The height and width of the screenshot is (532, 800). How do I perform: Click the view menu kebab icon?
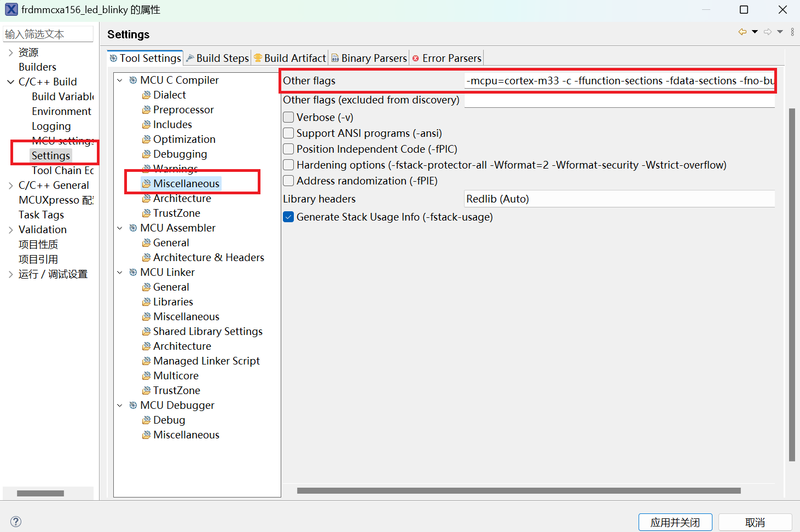[792, 32]
